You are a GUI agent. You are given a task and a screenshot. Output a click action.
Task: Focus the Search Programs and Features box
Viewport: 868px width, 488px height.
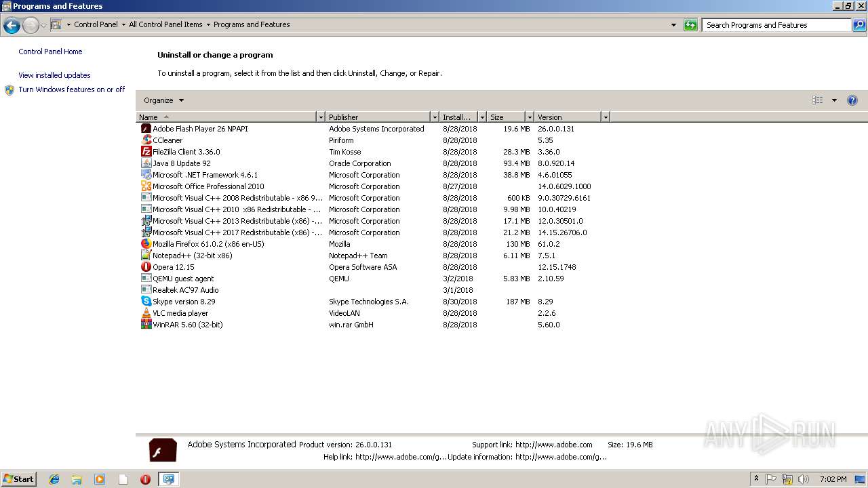(x=776, y=25)
